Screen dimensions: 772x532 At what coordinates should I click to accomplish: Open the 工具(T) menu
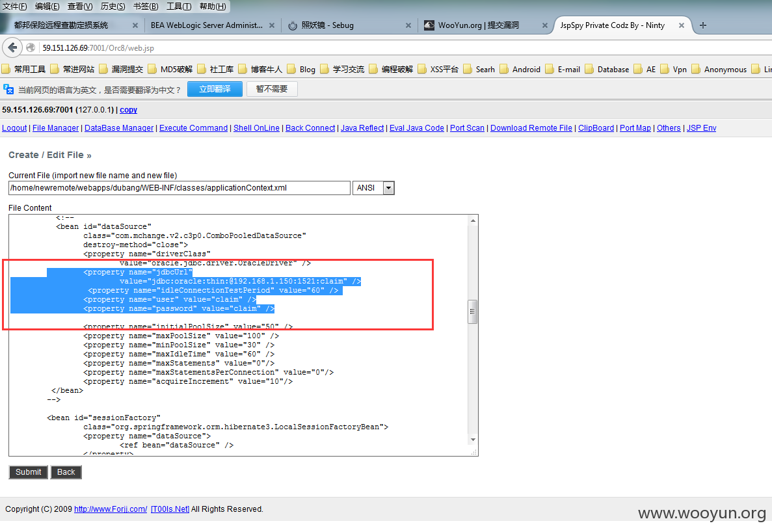(x=179, y=7)
